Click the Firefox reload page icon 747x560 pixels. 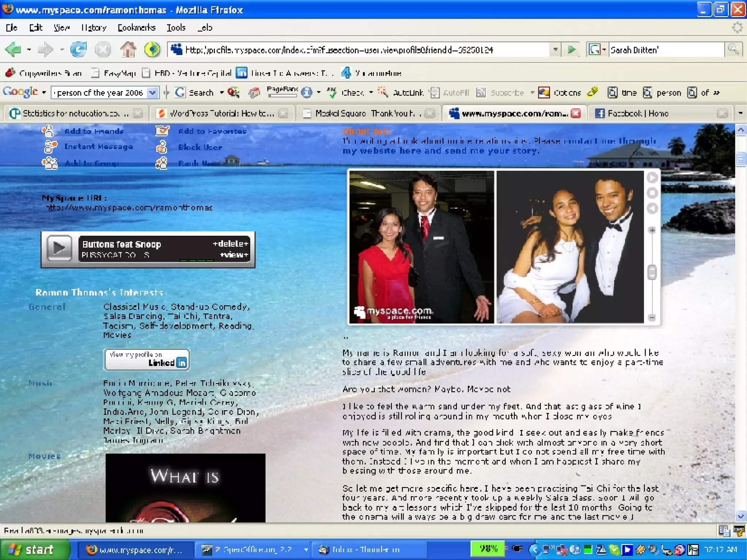point(78,50)
